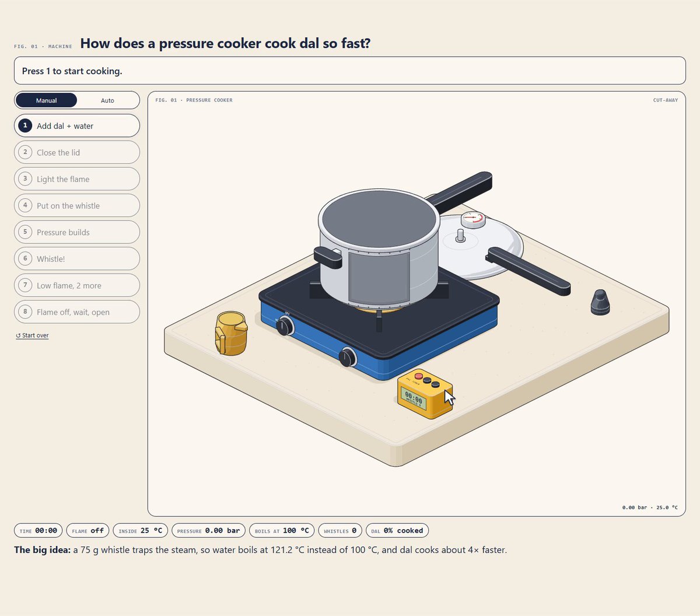Click the short side handle of the pot
This screenshot has height=616, width=700.
[x=328, y=257]
